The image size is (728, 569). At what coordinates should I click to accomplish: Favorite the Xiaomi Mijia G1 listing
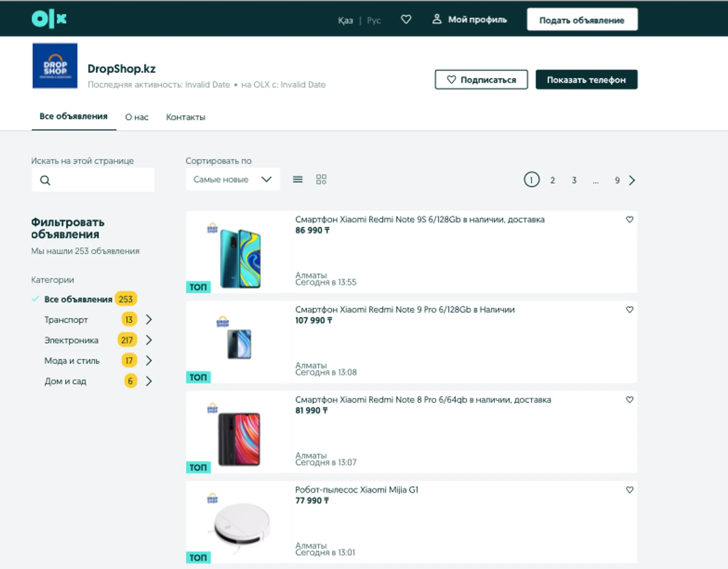630,489
